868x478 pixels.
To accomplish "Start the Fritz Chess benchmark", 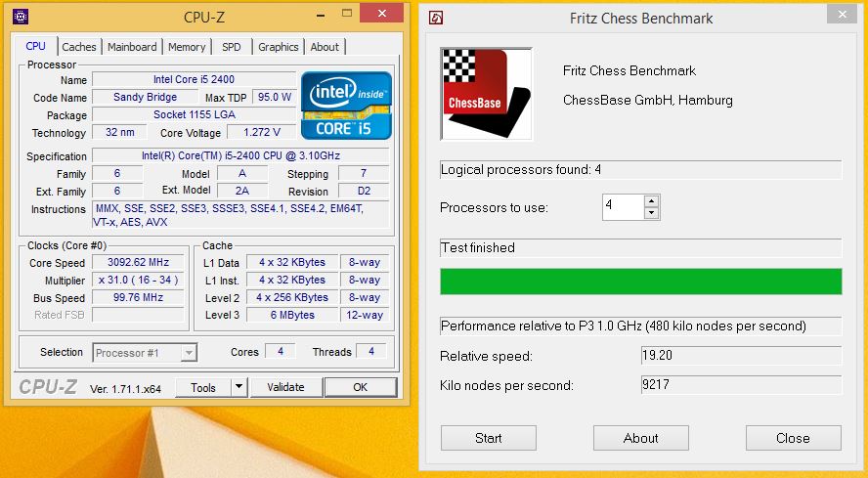I will (489, 438).
